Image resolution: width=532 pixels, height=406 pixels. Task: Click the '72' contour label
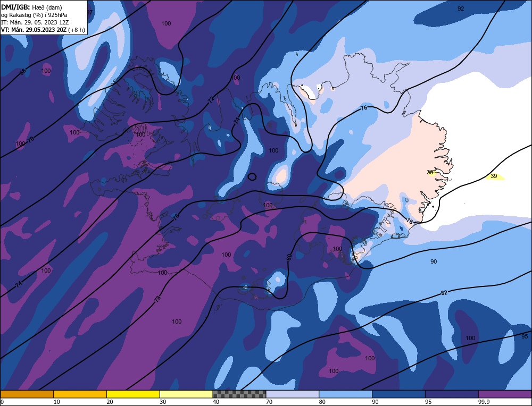[x=211, y=99]
